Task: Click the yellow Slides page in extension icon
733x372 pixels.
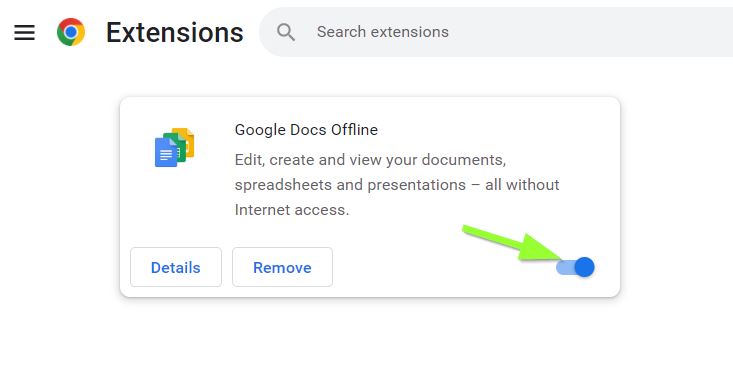Action: [x=188, y=140]
